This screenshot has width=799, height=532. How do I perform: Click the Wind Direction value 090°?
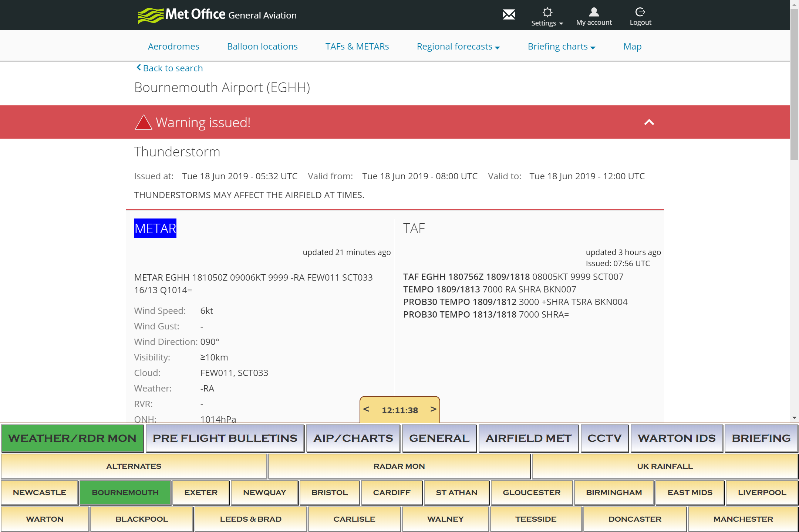pyautogui.click(x=210, y=342)
